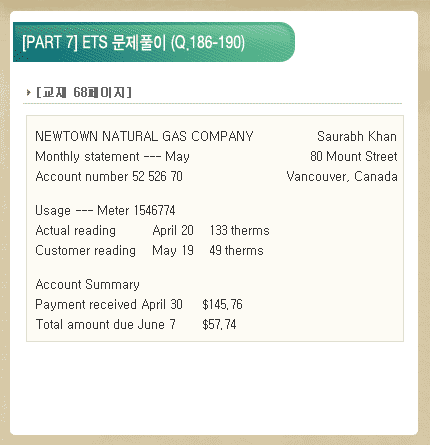This screenshot has width=430, height=445.
Task: Click the Customer reading label
Action: pos(86,251)
